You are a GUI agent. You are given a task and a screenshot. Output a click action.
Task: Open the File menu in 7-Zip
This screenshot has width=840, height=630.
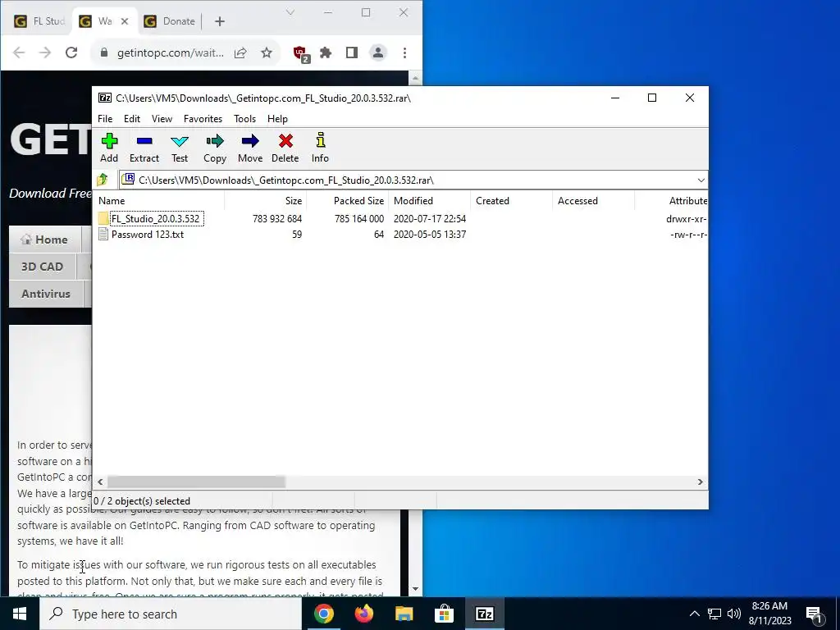point(105,119)
